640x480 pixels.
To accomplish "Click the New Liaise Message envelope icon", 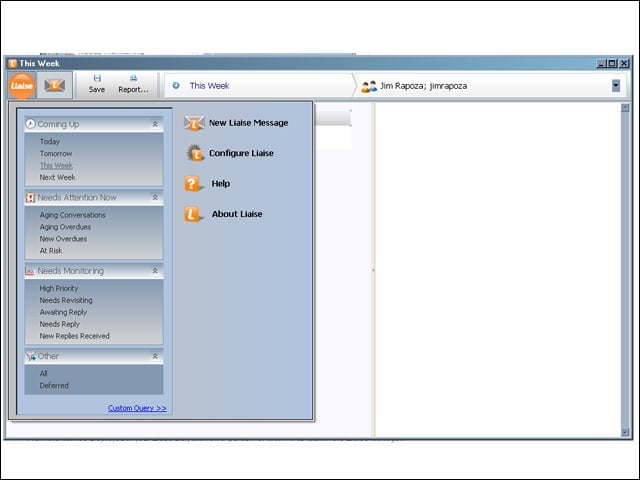I will [x=194, y=123].
